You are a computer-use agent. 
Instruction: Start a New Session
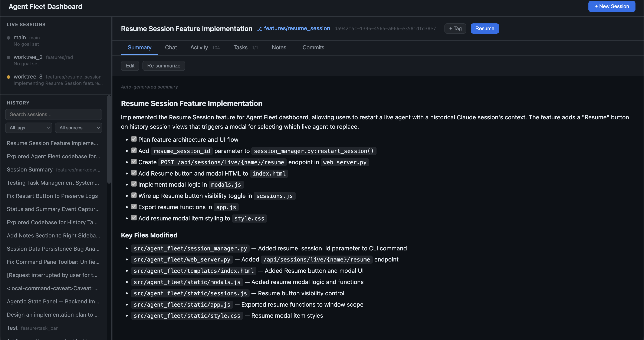[611, 7]
